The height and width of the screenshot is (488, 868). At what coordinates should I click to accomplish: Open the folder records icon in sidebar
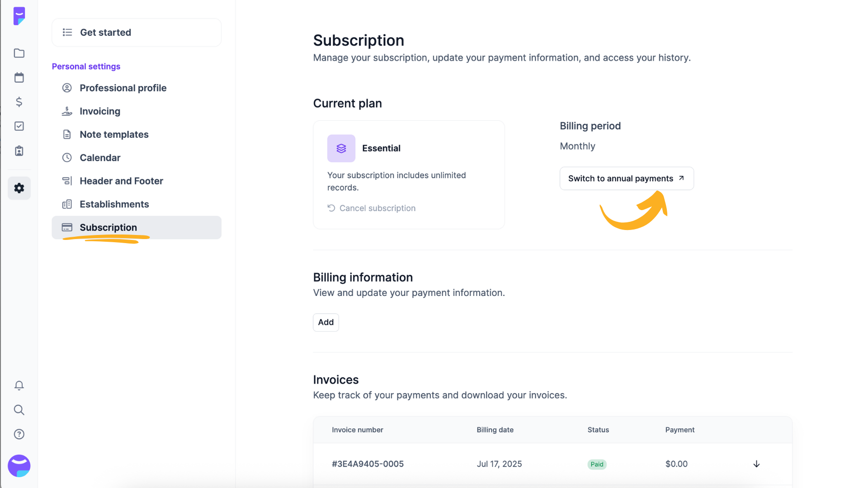pyautogui.click(x=19, y=53)
